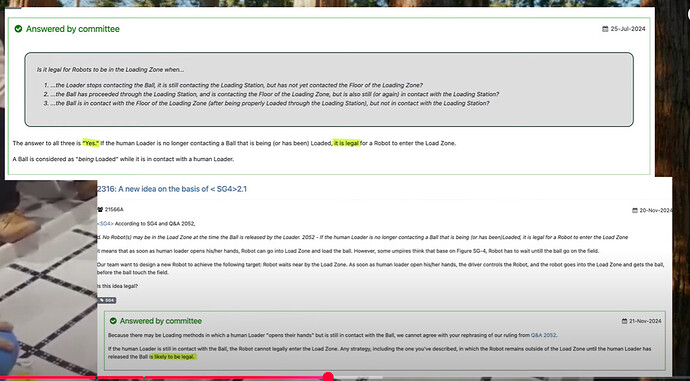
Task: Click the highlighted "likely to be legal" text
Action: click(174, 357)
